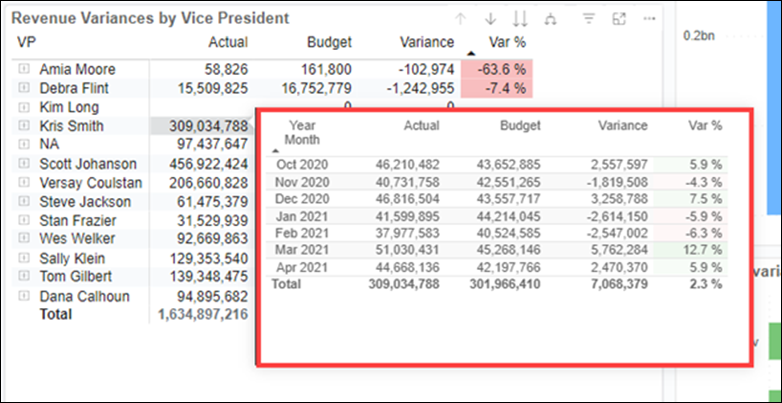
Task: Expand the Dana Calhoun row
Action: click(24, 297)
